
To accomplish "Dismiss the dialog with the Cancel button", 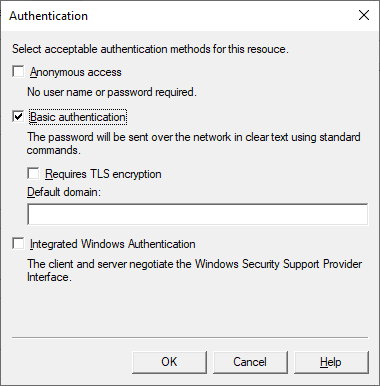I will point(250,362).
